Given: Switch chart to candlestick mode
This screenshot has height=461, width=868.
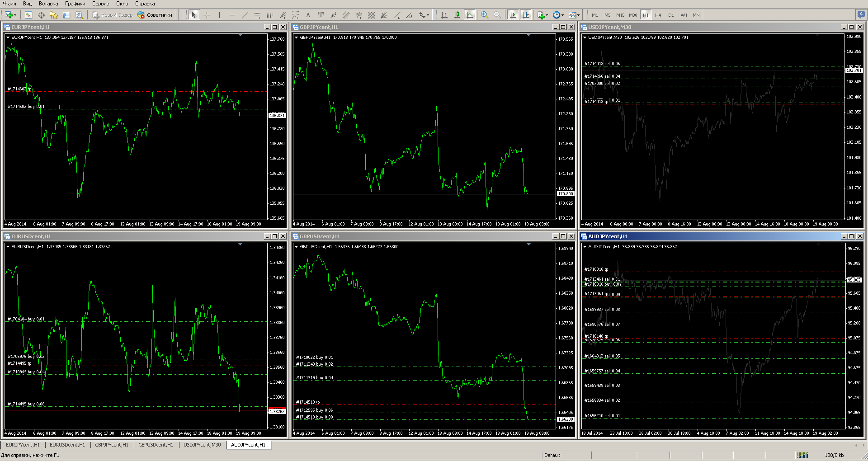Looking at the screenshot, I should [x=457, y=15].
